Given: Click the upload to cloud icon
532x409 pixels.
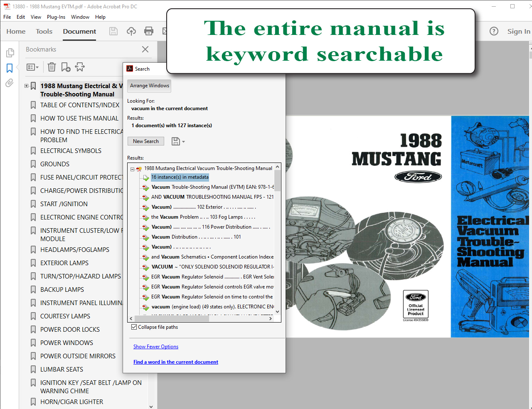Looking at the screenshot, I should pyautogui.click(x=131, y=31).
